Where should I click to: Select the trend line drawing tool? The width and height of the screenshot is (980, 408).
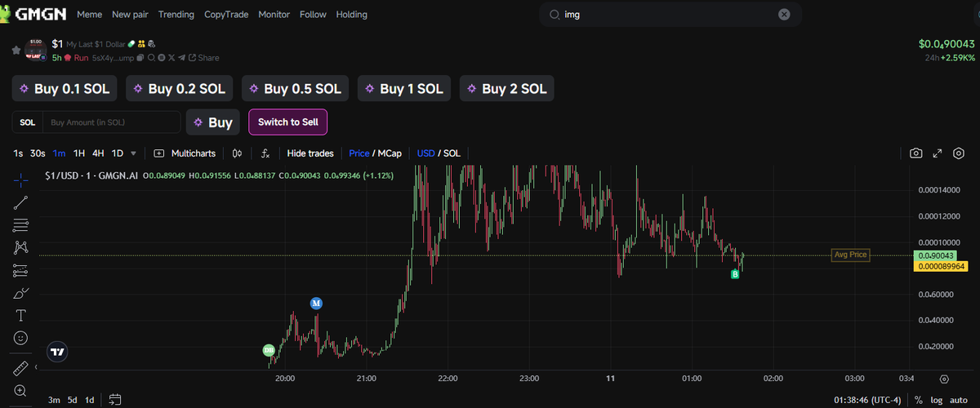point(20,202)
